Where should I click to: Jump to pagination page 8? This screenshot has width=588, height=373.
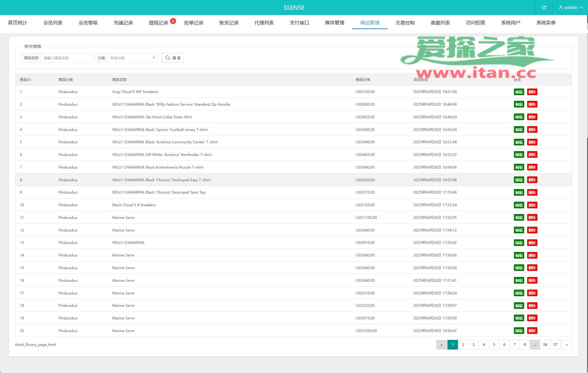[x=524, y=345]
